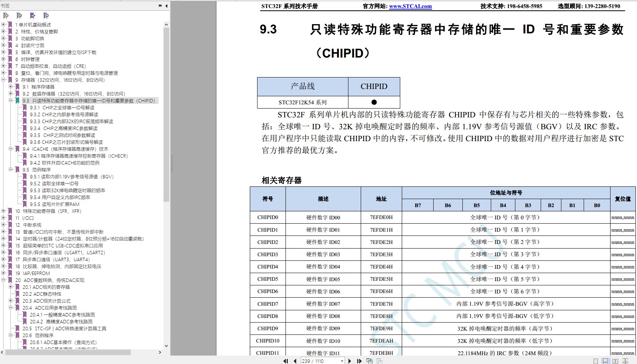The width and height of the screenshot is (637, 364).
Task: Open the www.STCAI.com website link
Action: 410,6
